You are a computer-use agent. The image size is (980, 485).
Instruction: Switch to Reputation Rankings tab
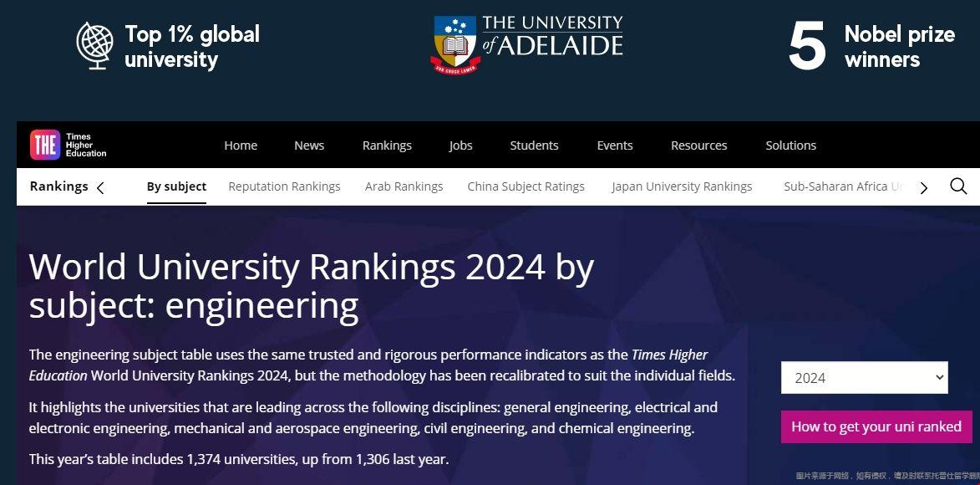click(x=284, y=186)
